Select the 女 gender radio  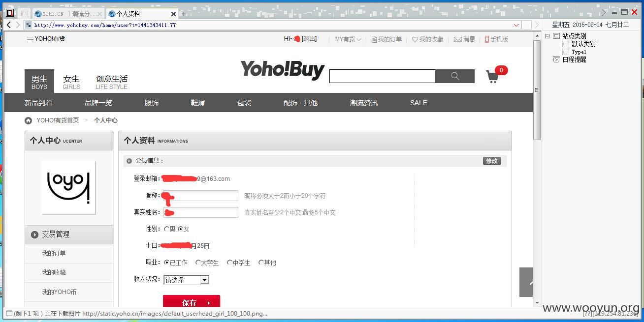(180, 229)
